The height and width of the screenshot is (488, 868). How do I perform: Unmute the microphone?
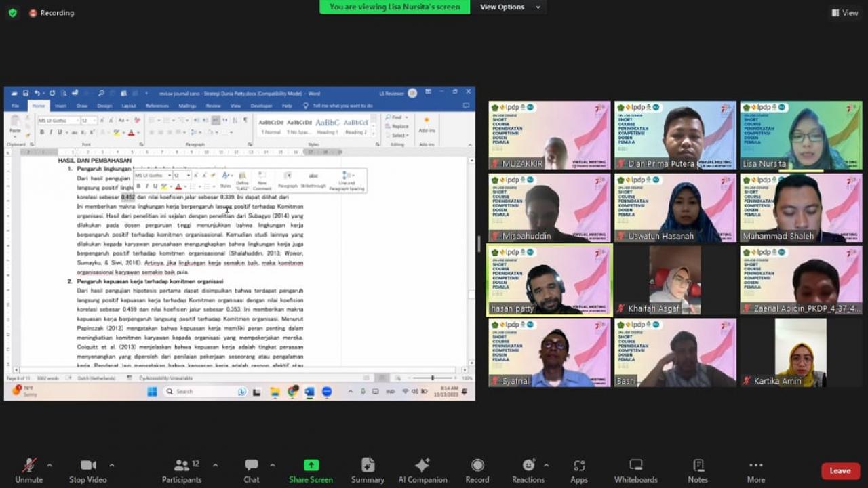pyautogui.click(x=28, y=470)
